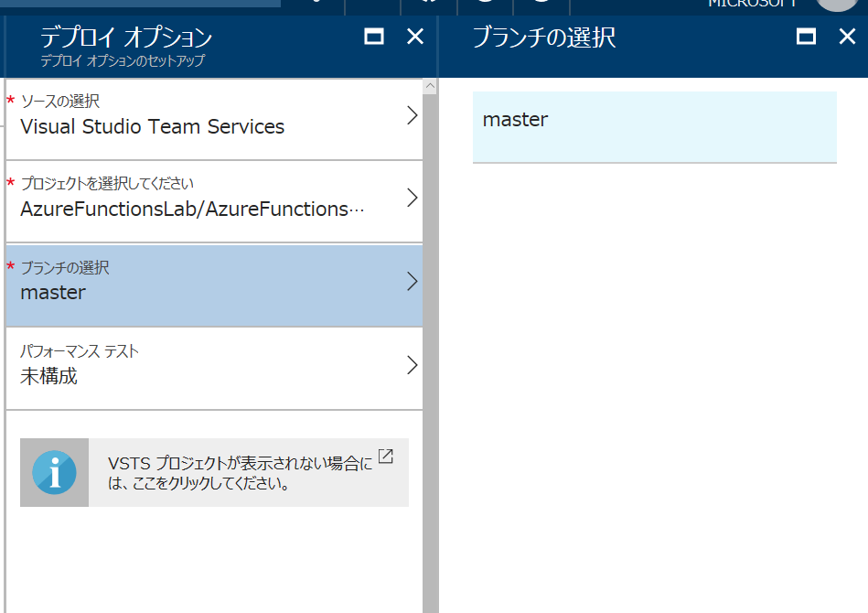Expand chevron on ソースの選択 row
Image resolution: width=868 pixels, height=613 pixels.
(x=412, y=115)
